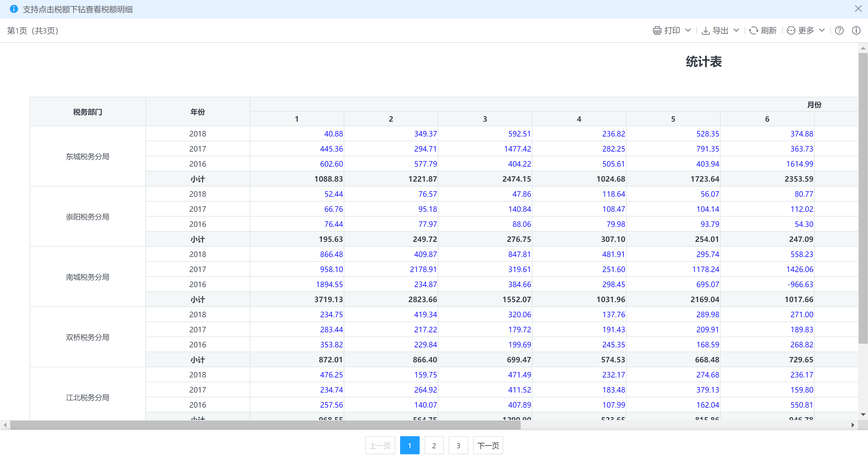The width and height of the screenshot is (868, 460).
Task: Click 南城税务分局 2017 February value 2178.91
Action: pyautogui.click(x=423, y=269)
